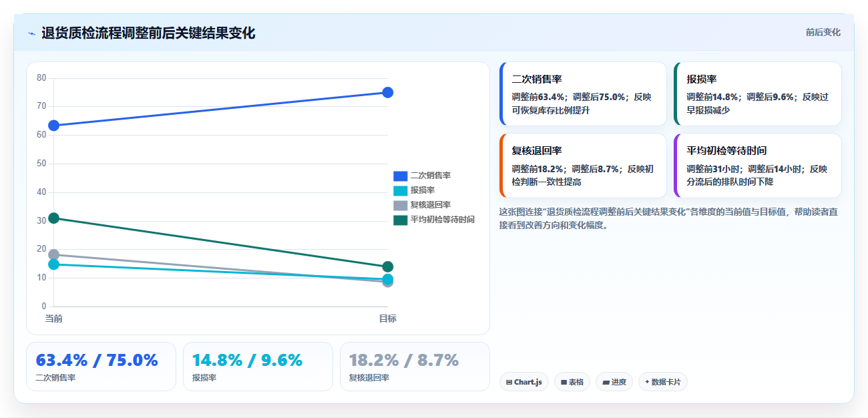Screen dimensions: 868x418
Task: Select the 进度 tag
Action: 614,382
